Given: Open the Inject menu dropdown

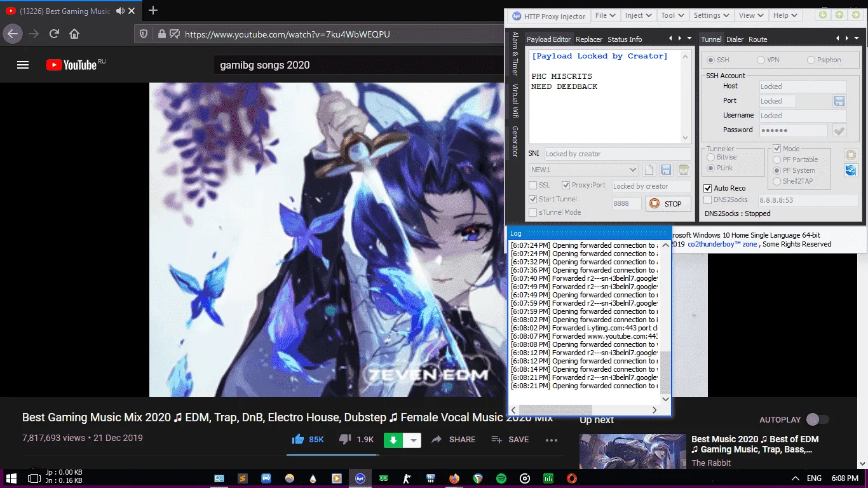Looking at the screenshot, I should click(638, 15).
